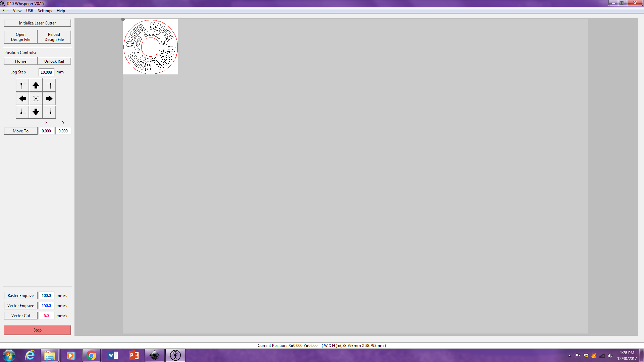Move laser to design center

(36, 99)
